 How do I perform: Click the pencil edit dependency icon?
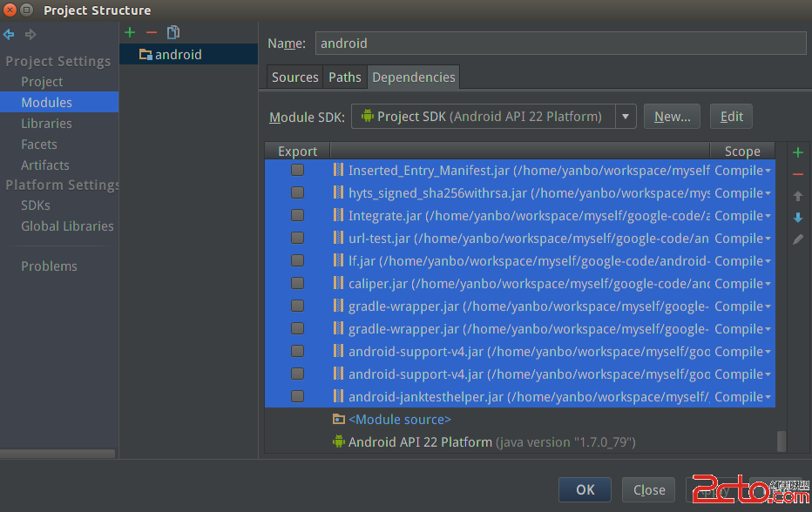(797, 239)
